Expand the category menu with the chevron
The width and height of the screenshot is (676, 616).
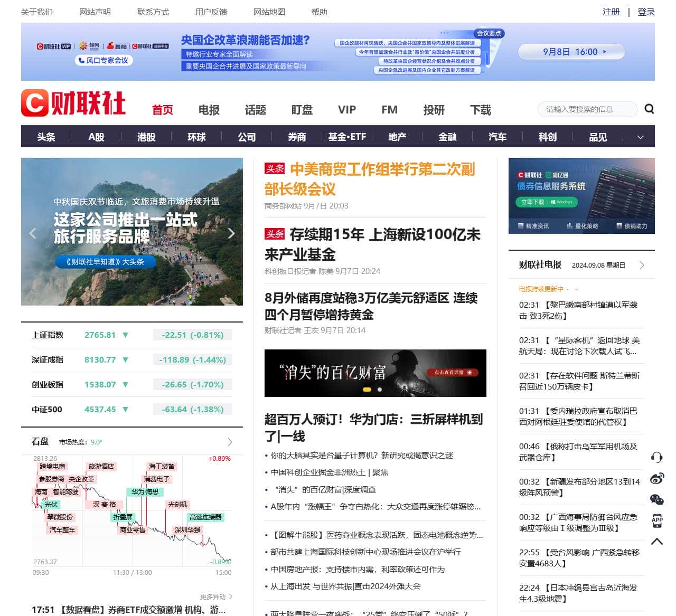pyautogui.click(x=640, y=137)
